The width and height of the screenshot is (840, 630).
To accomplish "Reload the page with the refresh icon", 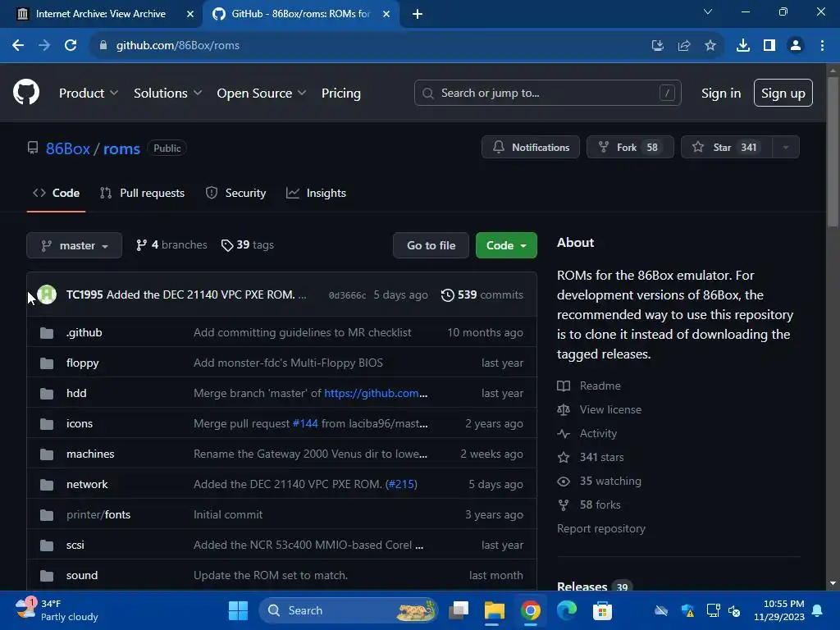I will [x=71, y=46].
